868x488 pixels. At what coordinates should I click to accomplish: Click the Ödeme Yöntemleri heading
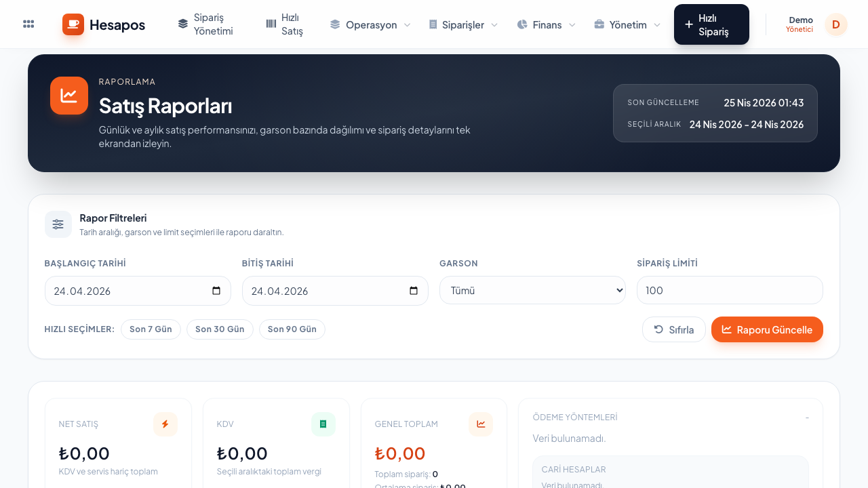(x=575, y=417)
